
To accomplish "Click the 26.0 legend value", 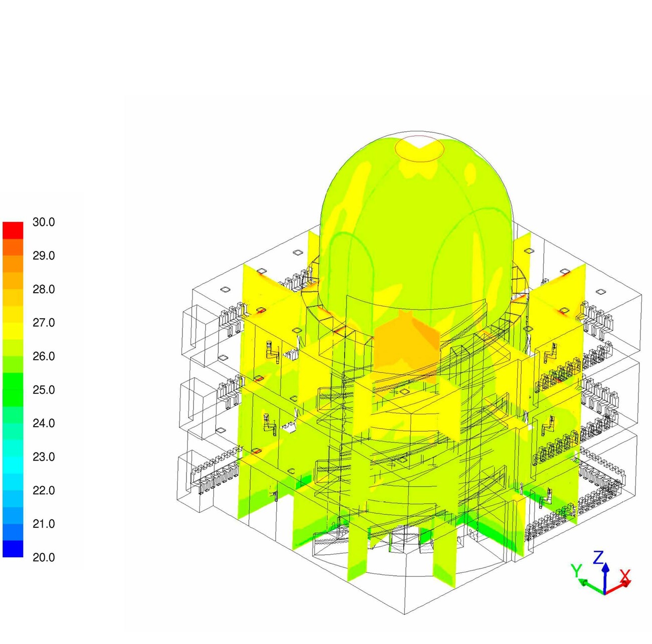I will pyautogui.click(x=44, y=356).
